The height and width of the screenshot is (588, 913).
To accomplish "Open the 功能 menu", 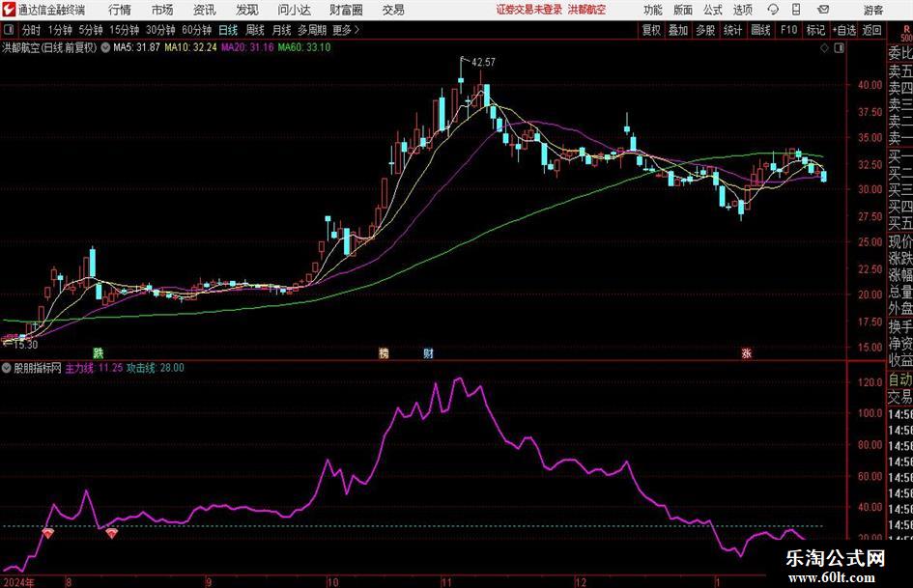I will 653,10.
